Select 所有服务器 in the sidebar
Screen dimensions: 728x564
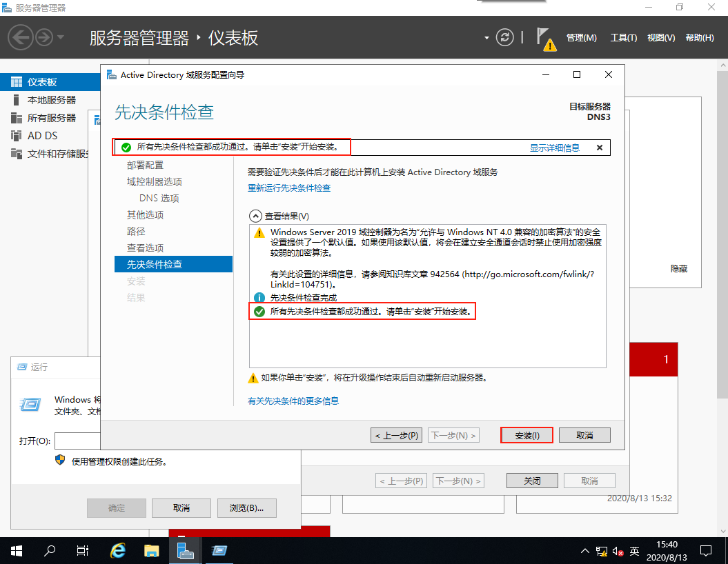50,118
